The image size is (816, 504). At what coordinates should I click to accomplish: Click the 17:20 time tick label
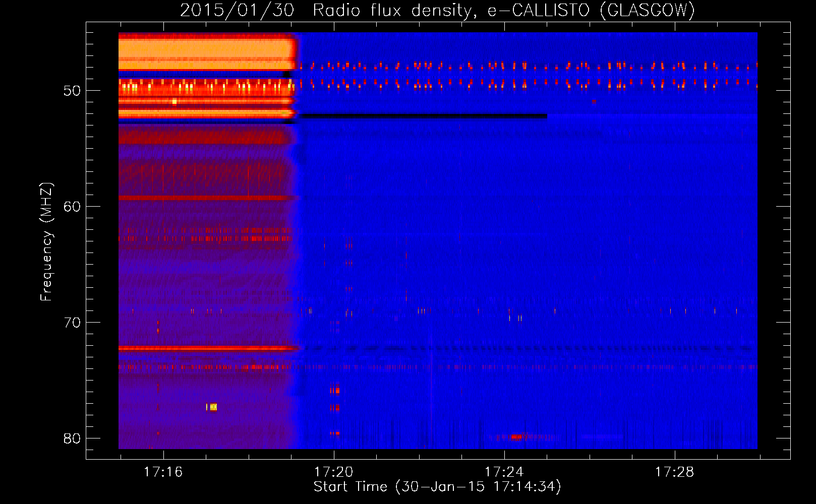pyautogui.click(x=333, y=472)
